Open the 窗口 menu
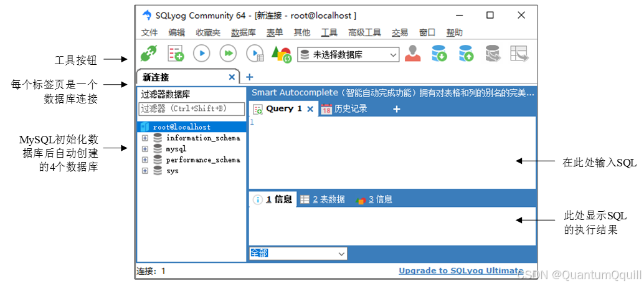 pos(427,33)
